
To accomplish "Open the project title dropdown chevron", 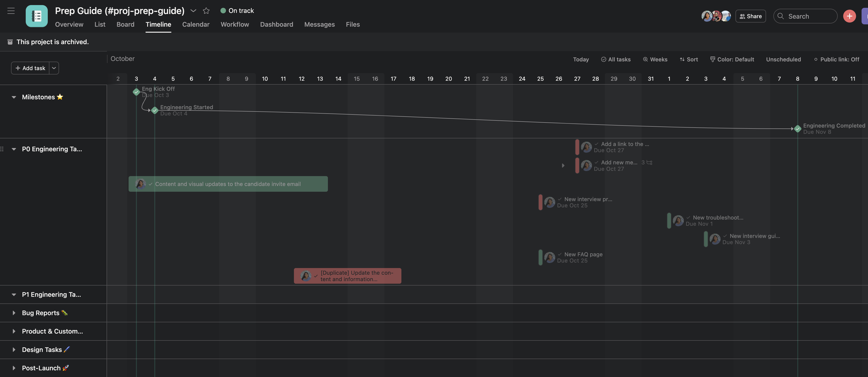I will (x=193, y=11).
